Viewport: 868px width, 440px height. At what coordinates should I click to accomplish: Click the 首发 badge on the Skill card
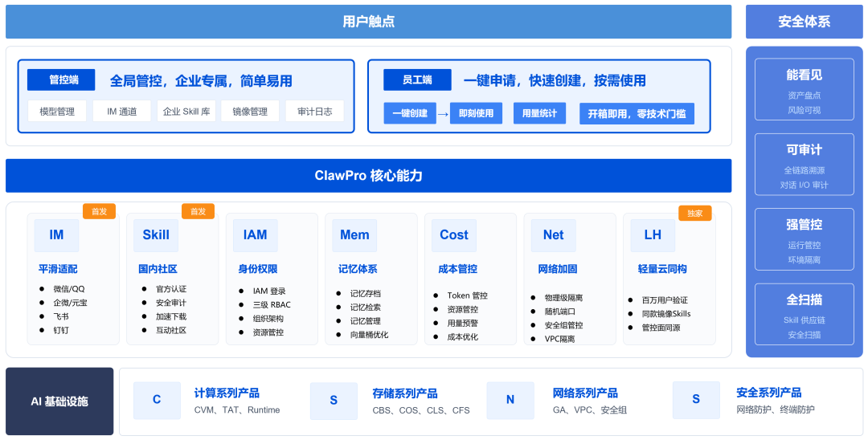tap(199, 212)
